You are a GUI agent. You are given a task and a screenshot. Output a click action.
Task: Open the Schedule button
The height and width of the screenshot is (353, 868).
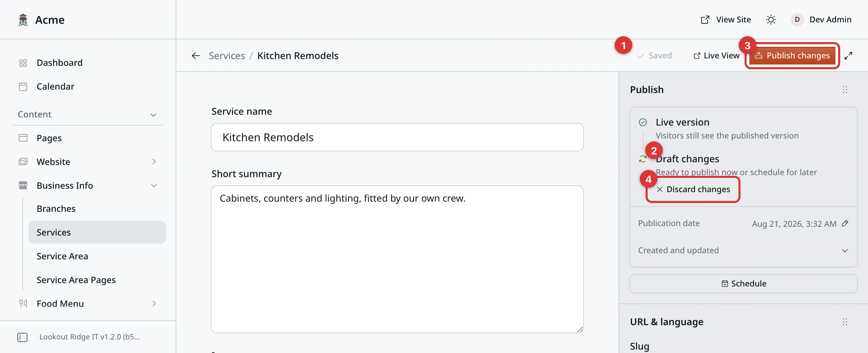pyautogui.click(x=743, y=284)
